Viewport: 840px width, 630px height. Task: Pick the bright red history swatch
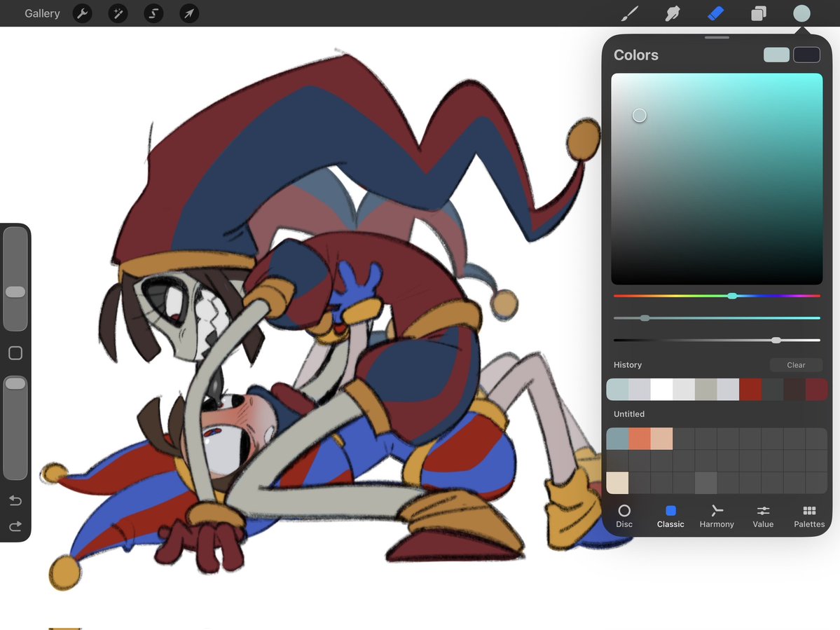pos(750,390)
